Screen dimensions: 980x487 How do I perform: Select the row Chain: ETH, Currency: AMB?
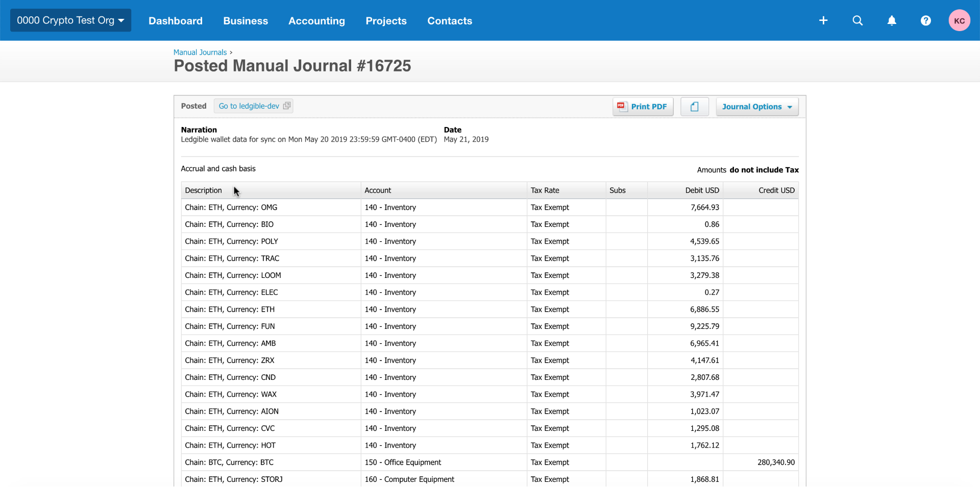point(489,343)
